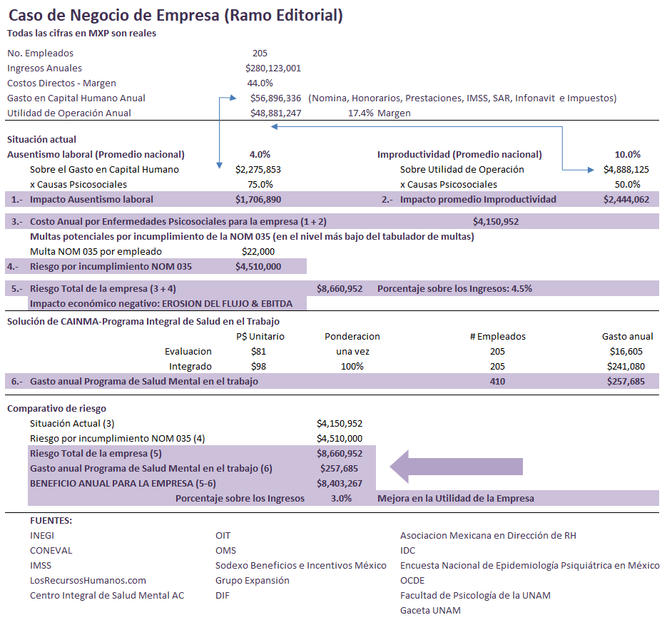The width and height of the screenshot is (672, 635).
Task: Click the large purple left-pointing arrow
Action: point(457,467)
